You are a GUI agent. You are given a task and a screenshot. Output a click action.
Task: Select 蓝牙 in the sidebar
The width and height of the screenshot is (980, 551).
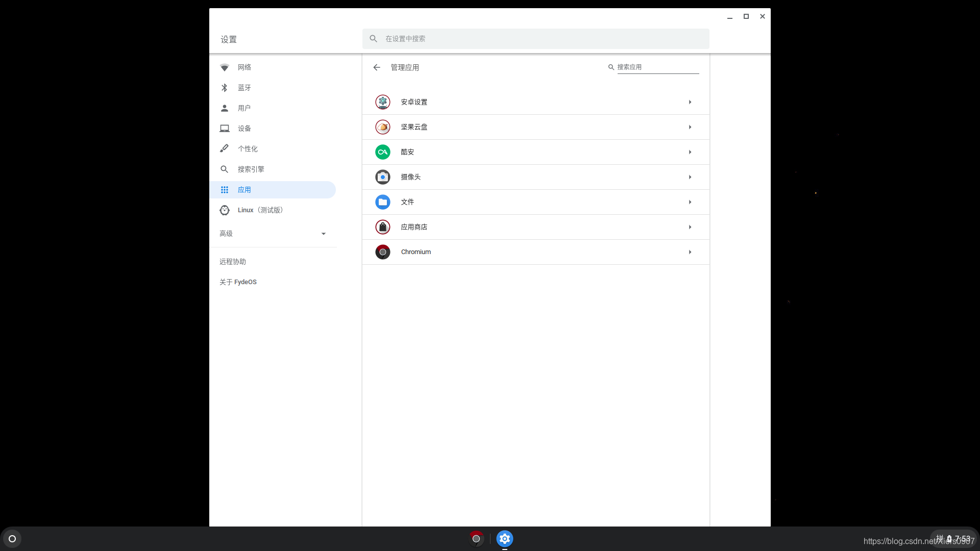(244, 88)
